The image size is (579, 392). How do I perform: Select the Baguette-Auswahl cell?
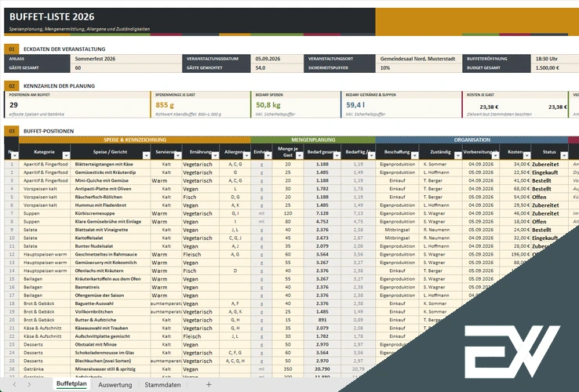[x=110, y=303]
